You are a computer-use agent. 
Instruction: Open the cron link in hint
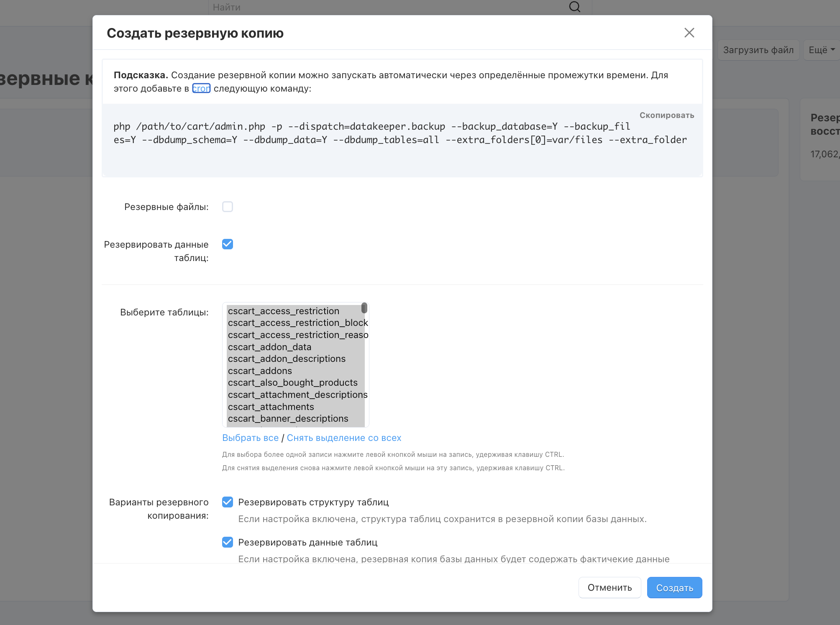click(201, 89)
